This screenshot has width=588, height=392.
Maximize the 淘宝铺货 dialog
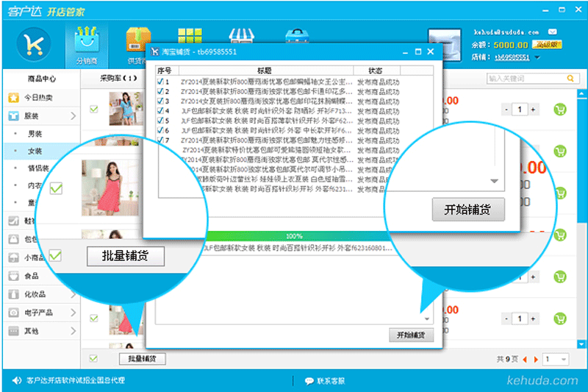pos(418,51)
